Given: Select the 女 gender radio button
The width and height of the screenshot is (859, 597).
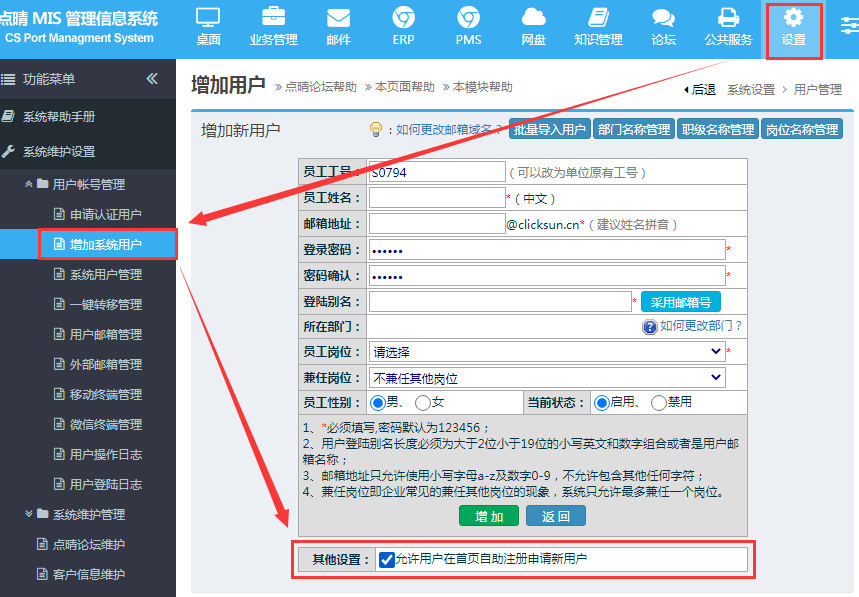Looking at the screenshot, I should [423, 403].
